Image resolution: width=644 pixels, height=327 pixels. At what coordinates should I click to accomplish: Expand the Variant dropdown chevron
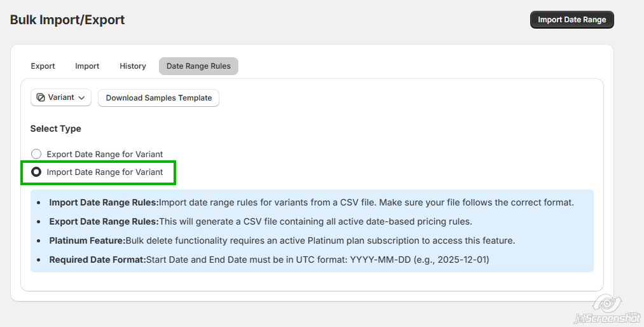[x=82, y=98]
